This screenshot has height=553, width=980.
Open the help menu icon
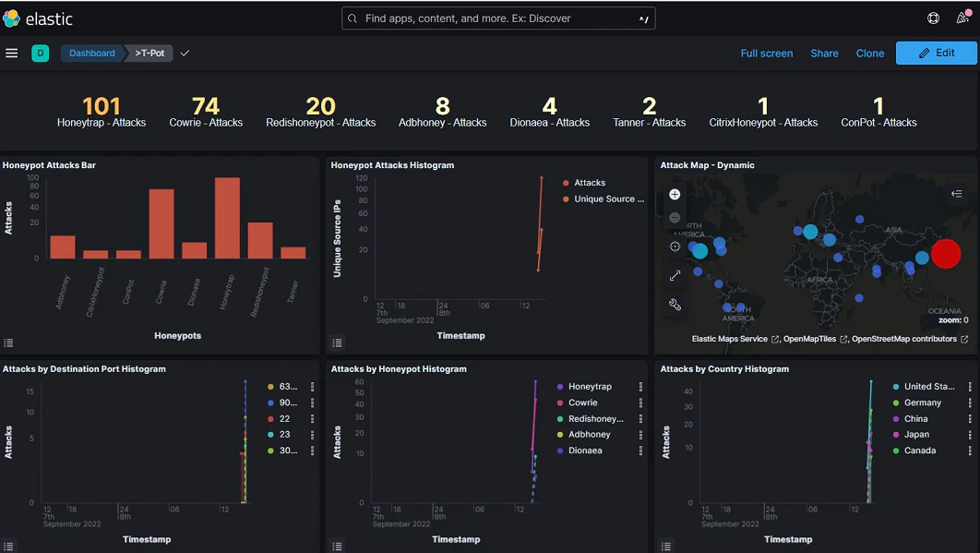point(933,18)
